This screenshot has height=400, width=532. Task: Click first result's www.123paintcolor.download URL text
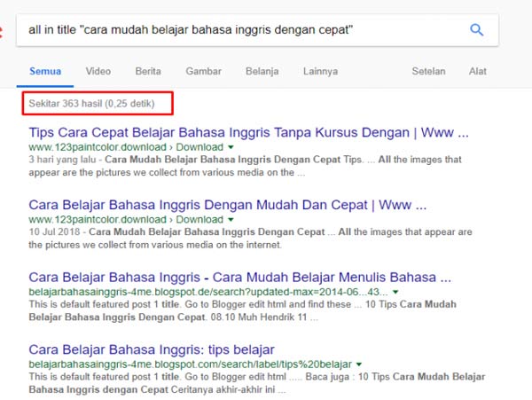click(98, 147)
